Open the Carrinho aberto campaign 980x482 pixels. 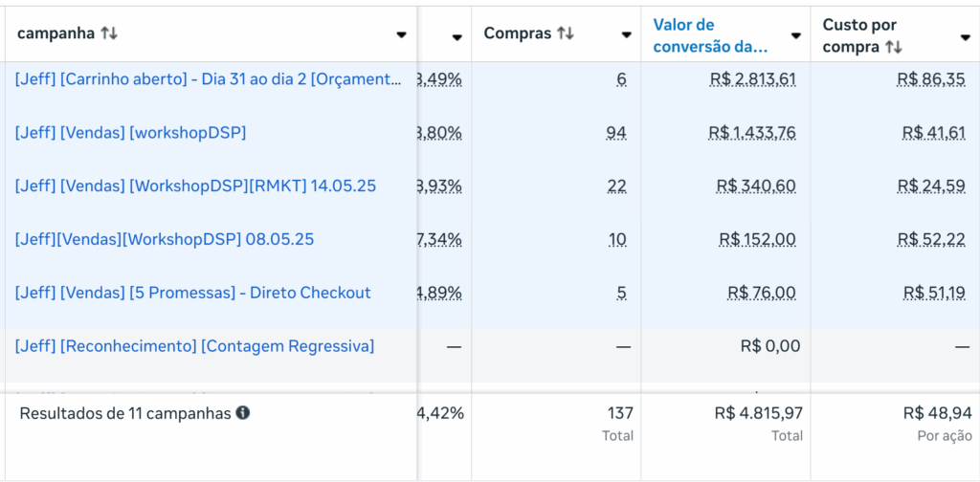tap(208, 79)
